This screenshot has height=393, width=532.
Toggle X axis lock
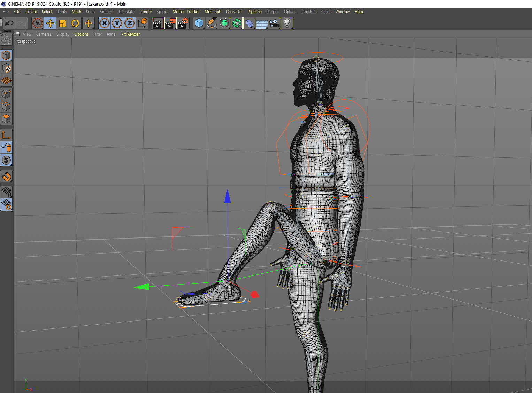[x=105, y=23]
